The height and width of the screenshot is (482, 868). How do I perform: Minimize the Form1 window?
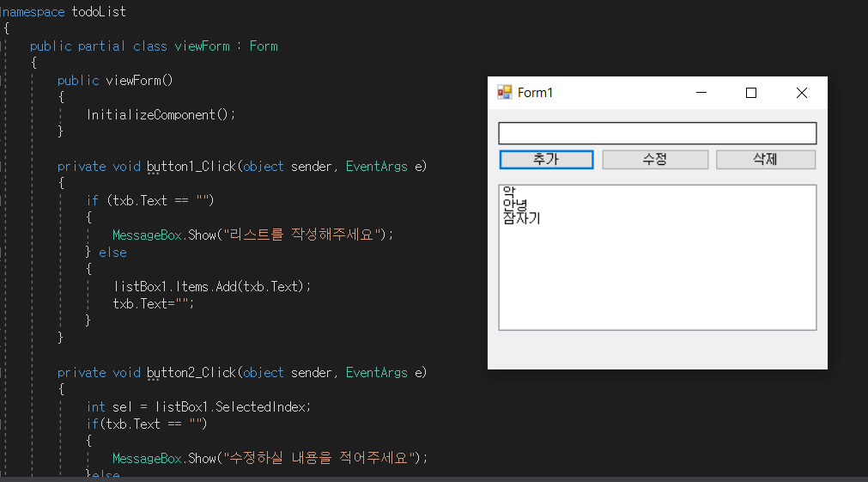[701, 93]
